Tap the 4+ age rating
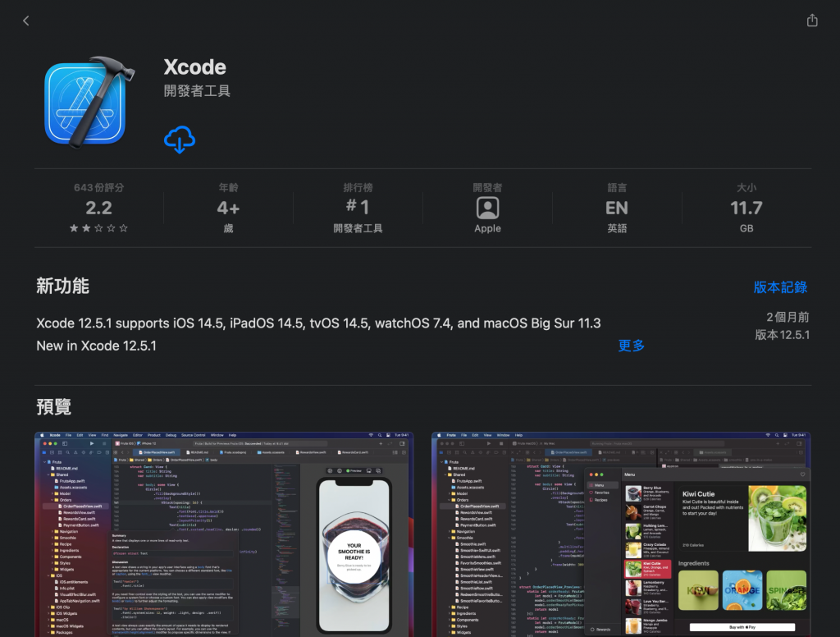 click(x=228, y=208)
